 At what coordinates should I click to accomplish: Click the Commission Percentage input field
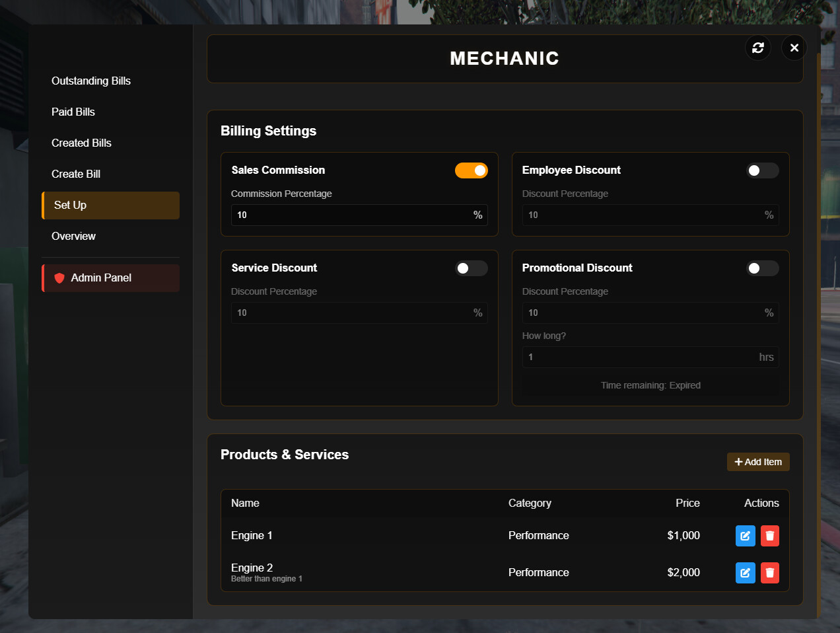coord(359,215)
